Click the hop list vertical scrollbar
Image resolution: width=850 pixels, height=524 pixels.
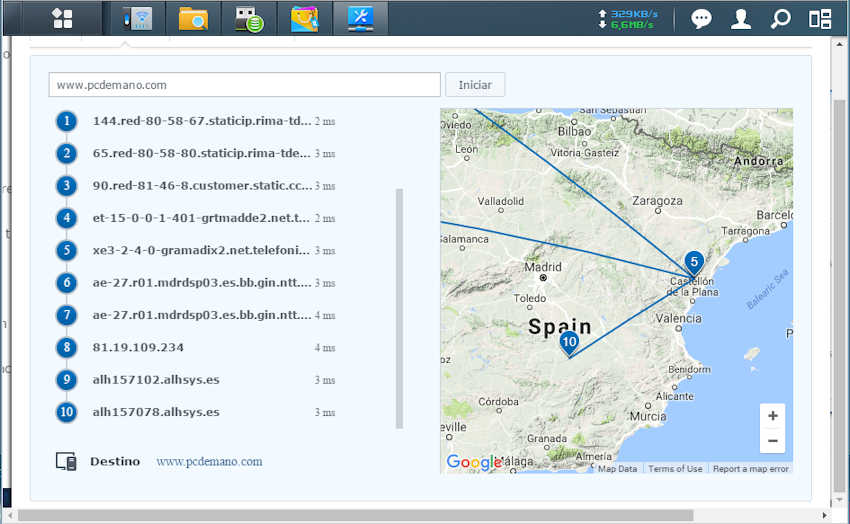(400, 308)
